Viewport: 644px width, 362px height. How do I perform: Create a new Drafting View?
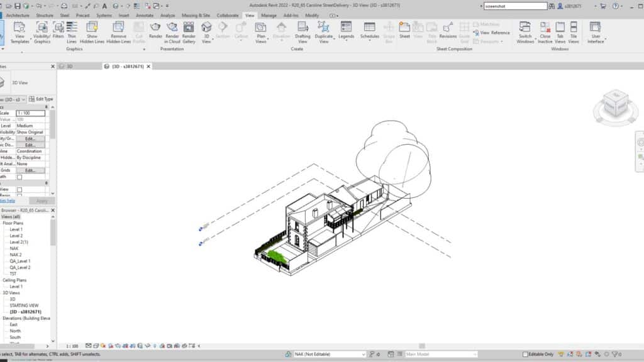point(303,33)
